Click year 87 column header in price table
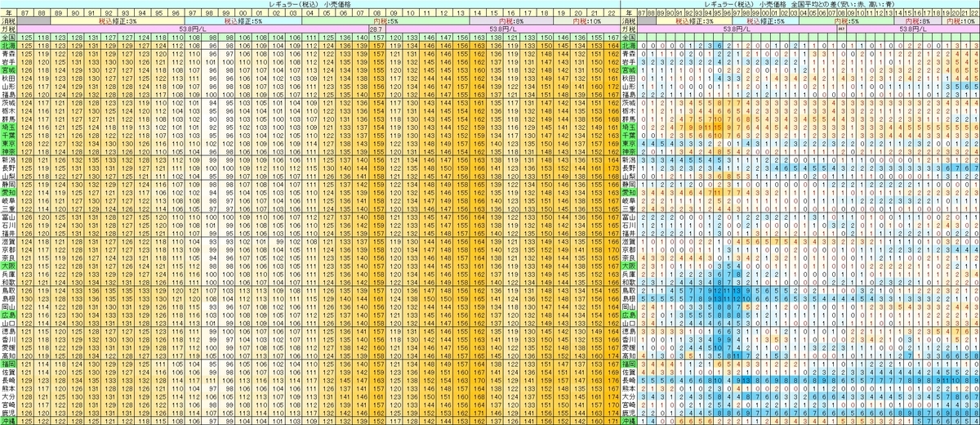980x425 pixels. [x=25, y=12]
